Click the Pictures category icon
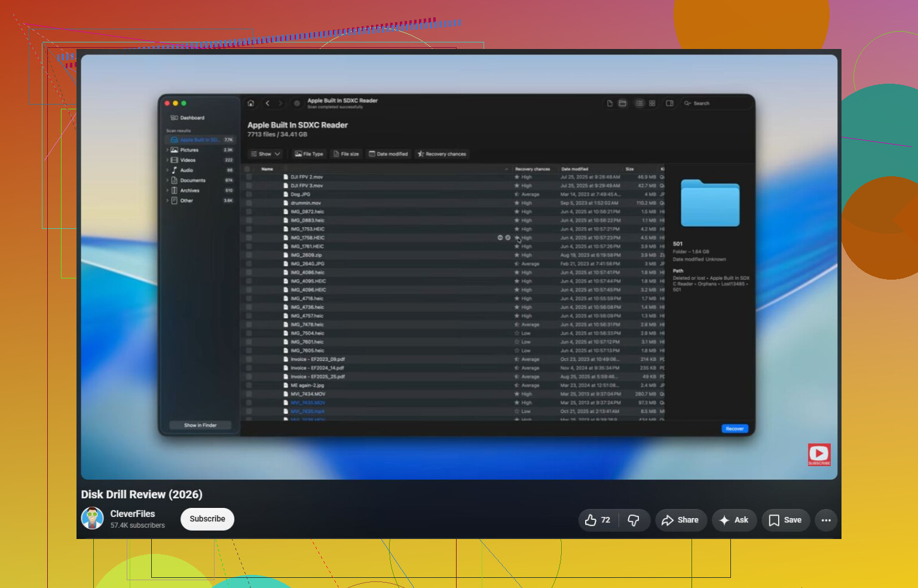Image resolution: width=918 pixels, height=588 pixels. point(175,150)
